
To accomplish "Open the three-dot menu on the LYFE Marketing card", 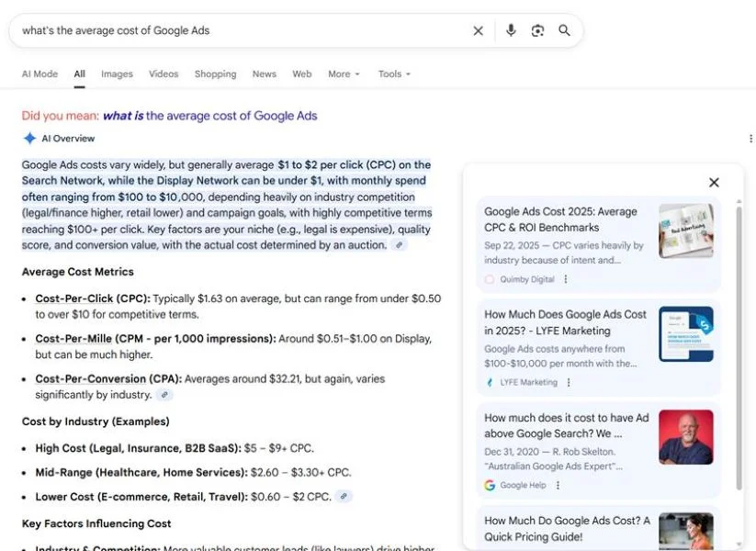I will coord(570,382).
